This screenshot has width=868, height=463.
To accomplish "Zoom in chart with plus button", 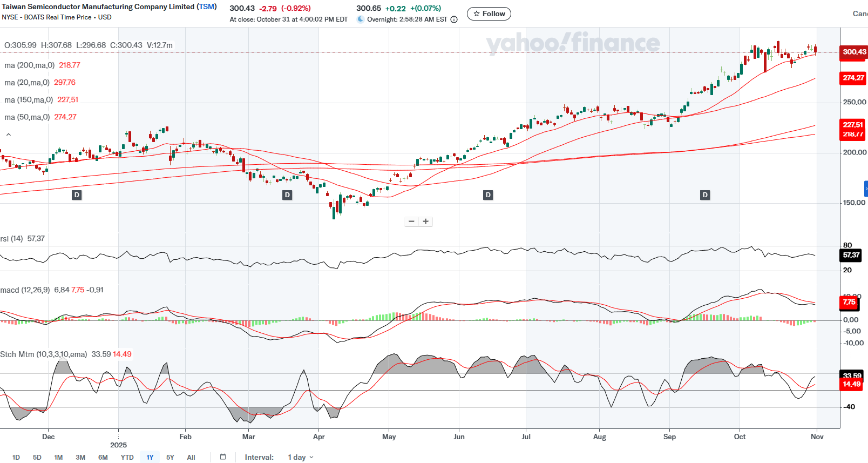I will pos(426,222).
